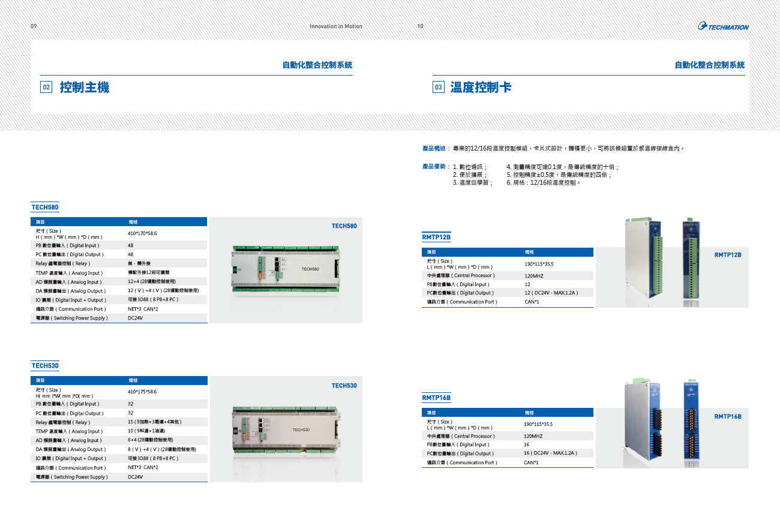Image resolution: width=780 pixels, height=532 pixels.
Task: Click 中央處理器 Central Processor in RMTP16B table
Action: [461, 436]
